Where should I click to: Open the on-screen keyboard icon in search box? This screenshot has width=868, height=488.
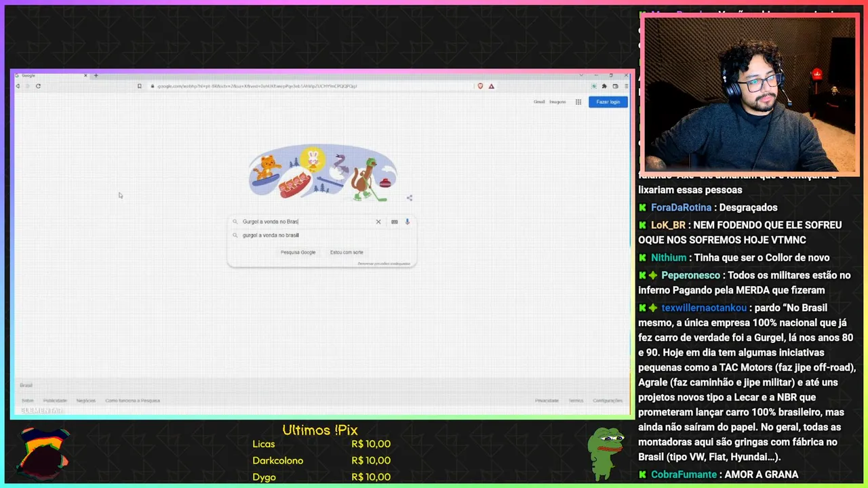click(x=394, y=222)
